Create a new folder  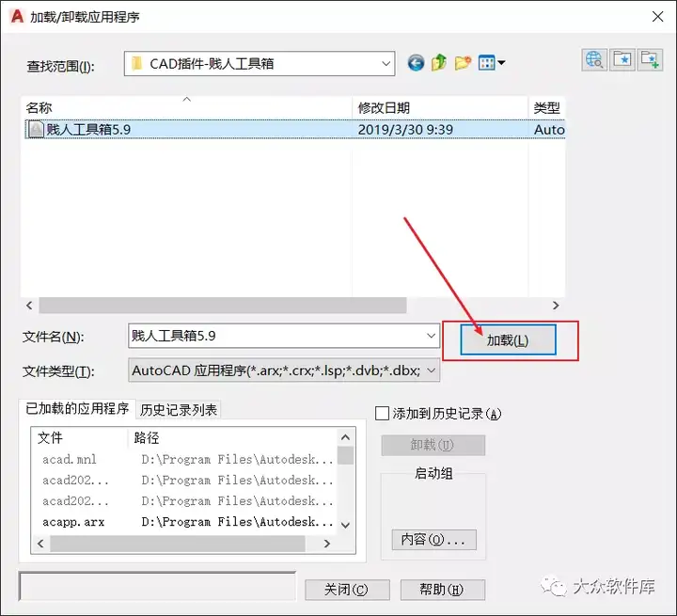[x=463, y=63]
